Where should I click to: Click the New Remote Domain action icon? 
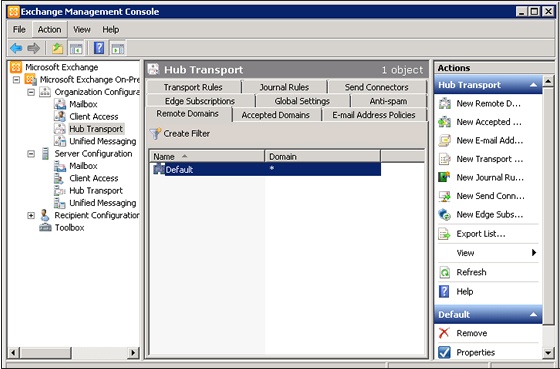tap(444, 104)
